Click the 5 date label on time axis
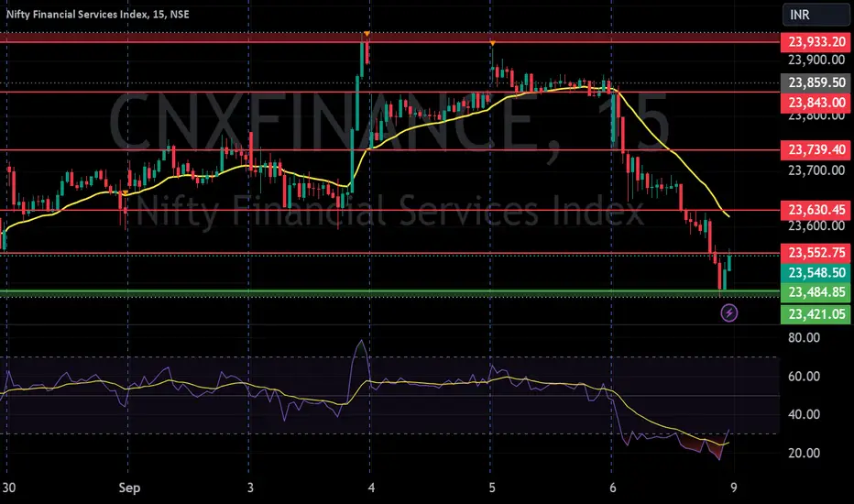Viewport: 854px width, 504px height. [492, 488]
